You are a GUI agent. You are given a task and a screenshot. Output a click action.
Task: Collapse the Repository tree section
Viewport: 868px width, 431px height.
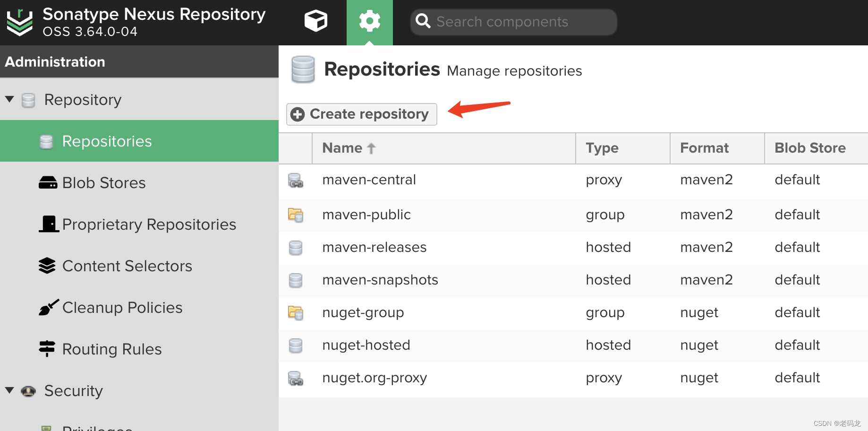point(9,99)
